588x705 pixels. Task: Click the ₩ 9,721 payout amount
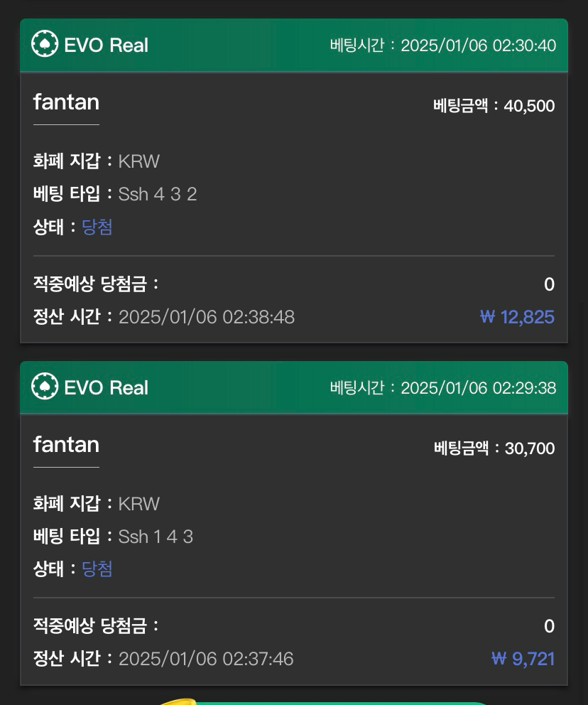coord(523,659)
